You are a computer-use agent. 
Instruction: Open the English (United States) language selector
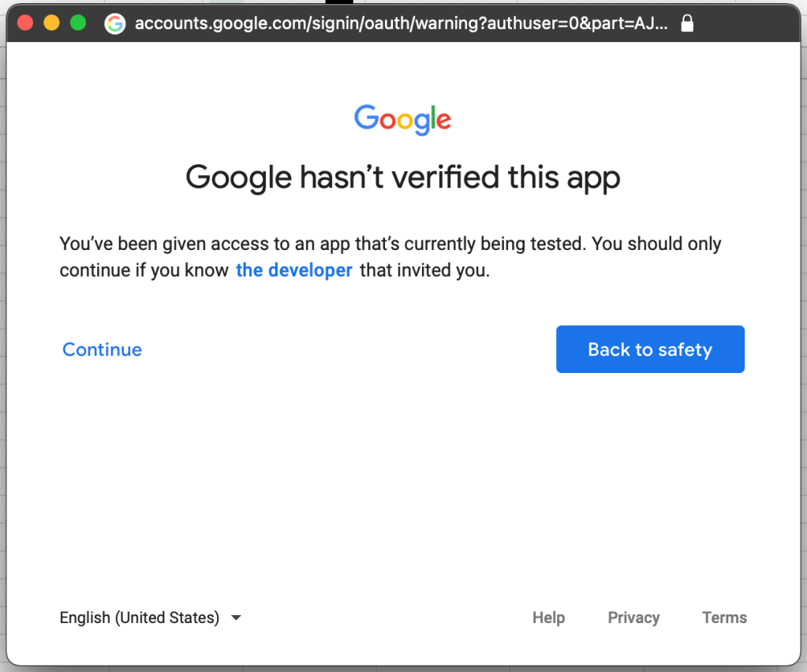(140, 618)
